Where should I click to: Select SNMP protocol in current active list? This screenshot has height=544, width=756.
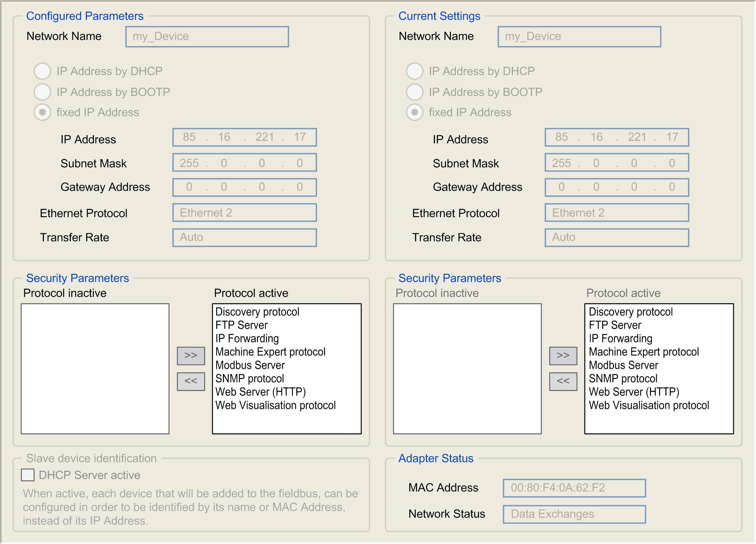(623, 379)
